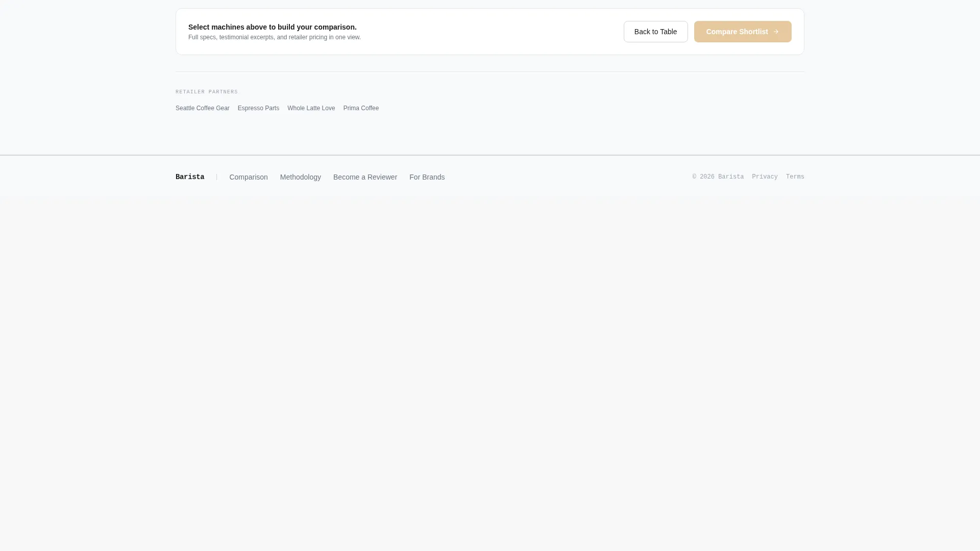Open the For Brands footer link
Viewport: 980px width, 551px height.
click(x=427, y=177)
